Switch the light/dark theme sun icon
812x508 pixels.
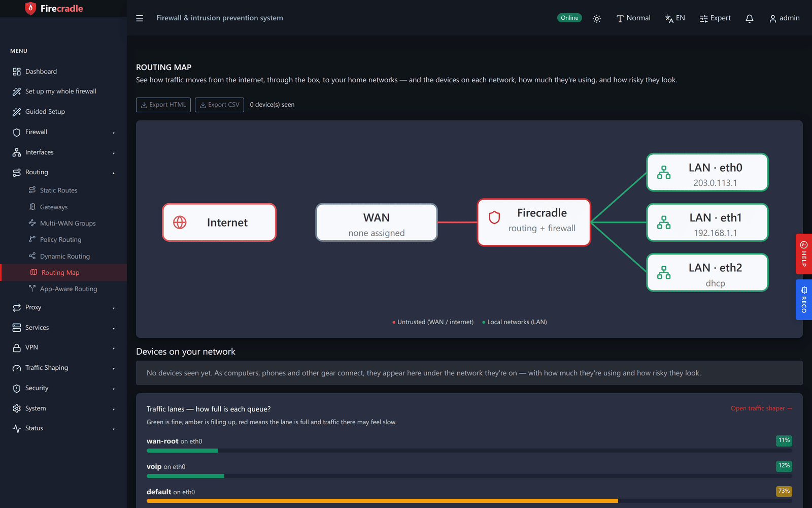tap(597, 18)
